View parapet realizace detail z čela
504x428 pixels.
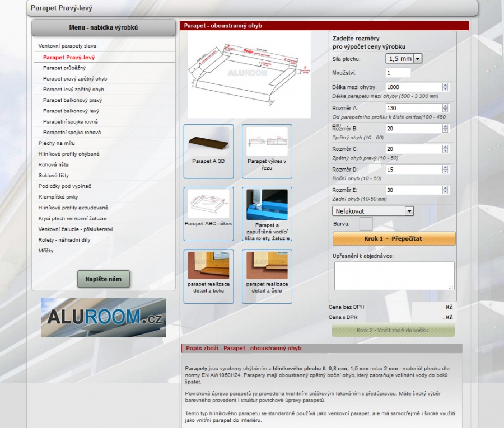coord(267,276)
